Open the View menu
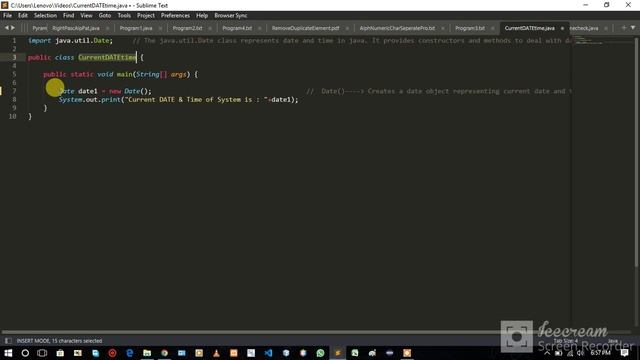The height and width of the screenshot is (360, 640). pos(86,16)
